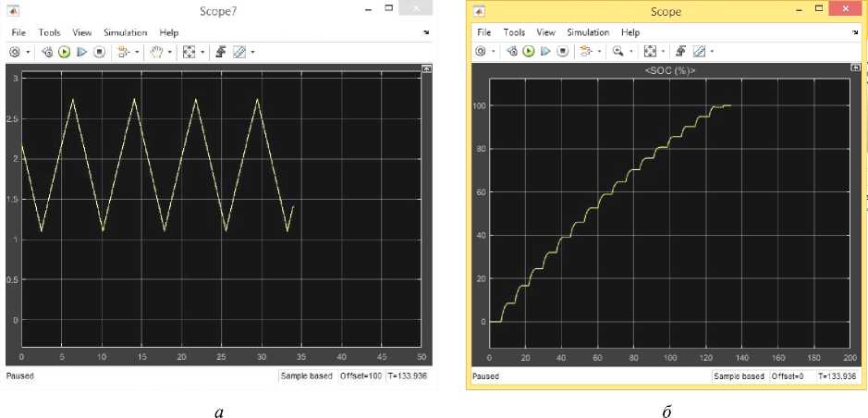Close the Scope window with red X
868x418 pixels.
[x=847, y=8]
